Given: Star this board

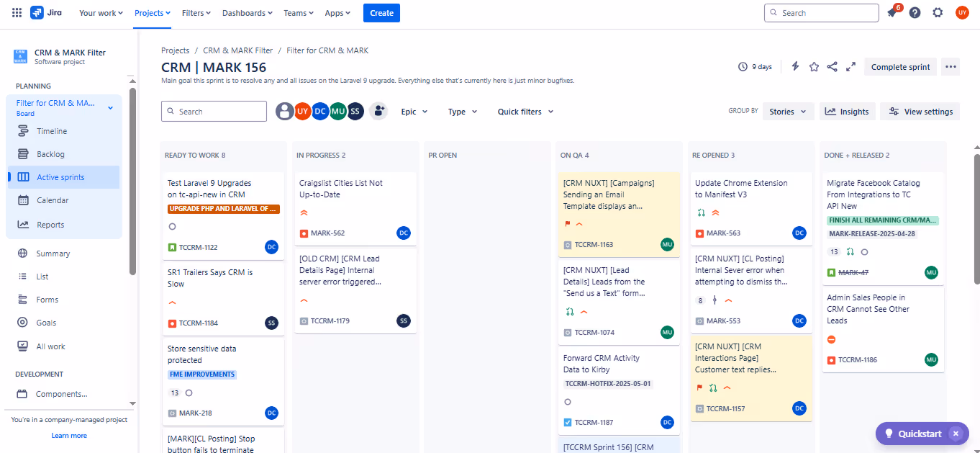Looking at the screenshot, I should pos(814,67).
